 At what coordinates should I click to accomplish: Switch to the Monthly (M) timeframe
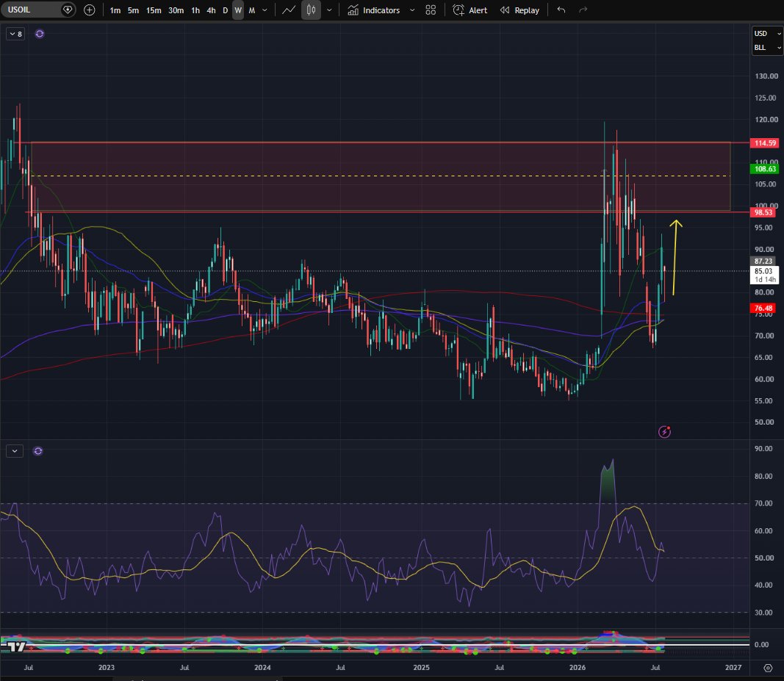[251, 10]
